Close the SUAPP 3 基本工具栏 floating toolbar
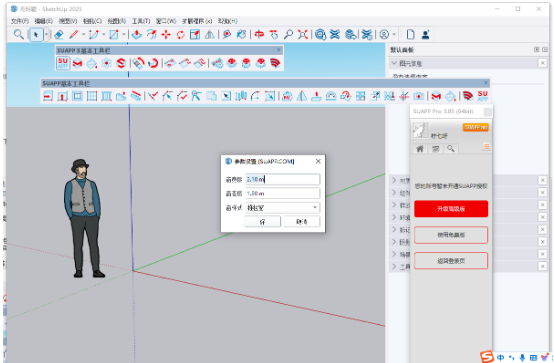Image resolution: width=554 pixels, height=363 pixels. [x=279, y=50]
